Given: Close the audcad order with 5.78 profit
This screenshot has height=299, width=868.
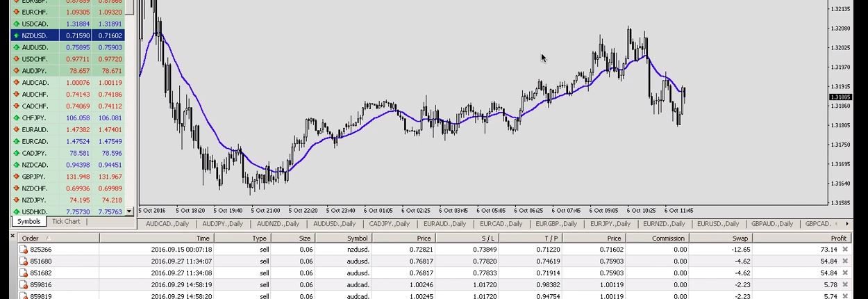Looking at the screenshot, I should 845,284.
